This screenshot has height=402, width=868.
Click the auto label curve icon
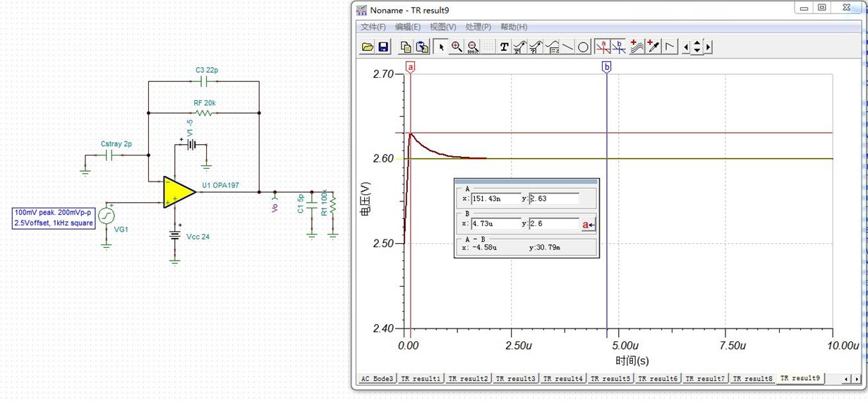[x=521, y=47]
